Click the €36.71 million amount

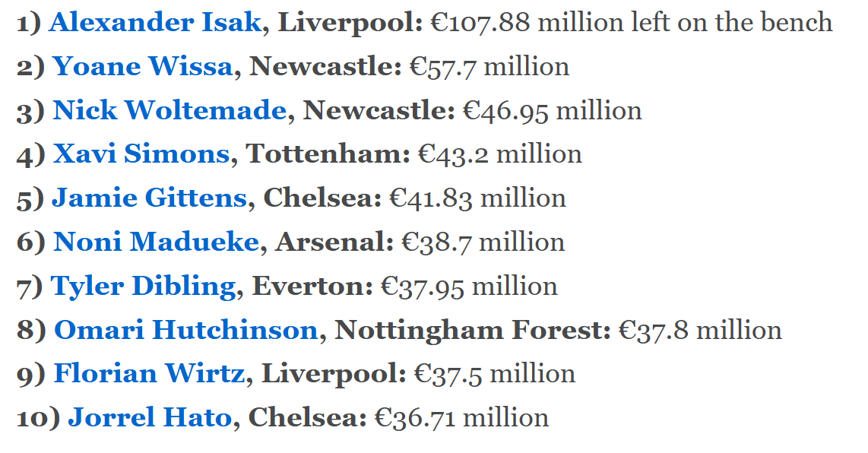click(x=461, y=417)
